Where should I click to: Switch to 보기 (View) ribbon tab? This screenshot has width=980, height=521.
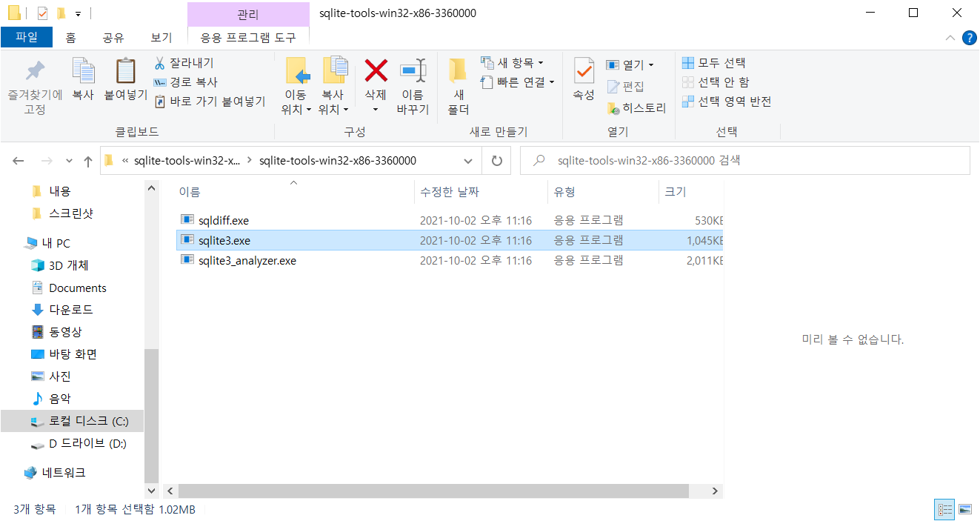coord(161,37)
